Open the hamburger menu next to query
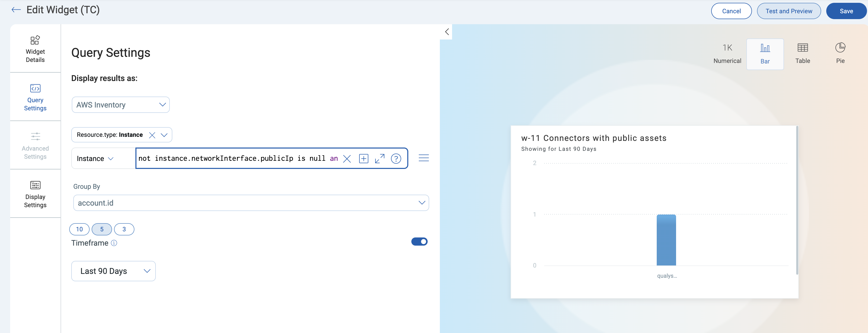This screenshot has width=868, height=333. pyautogui.click(x=424, y=158)
